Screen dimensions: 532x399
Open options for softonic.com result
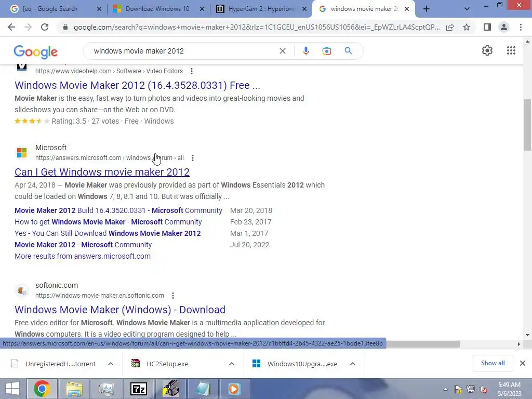pos(173,296)
